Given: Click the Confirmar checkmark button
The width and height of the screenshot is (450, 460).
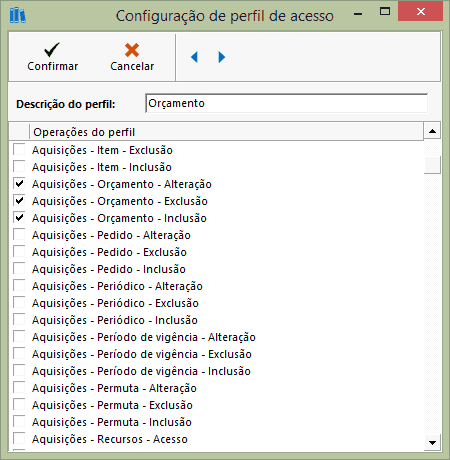Looking at the screenshot, I should (52, 57).
